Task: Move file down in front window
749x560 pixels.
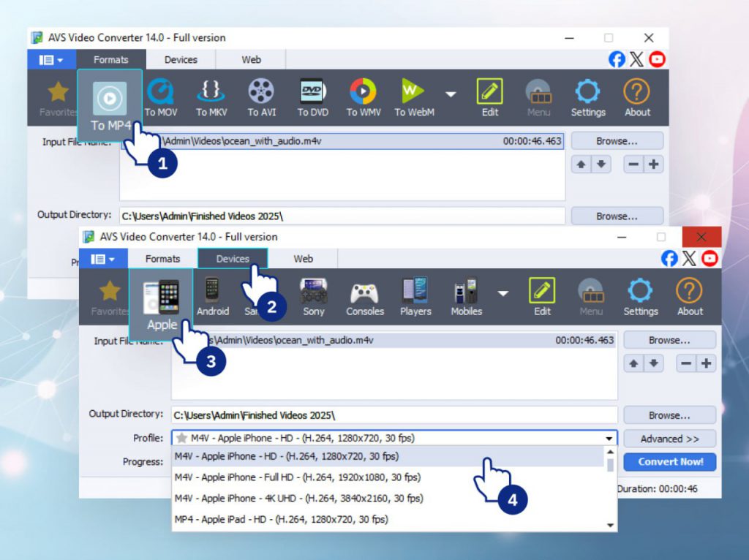Action: click(653, 363)
